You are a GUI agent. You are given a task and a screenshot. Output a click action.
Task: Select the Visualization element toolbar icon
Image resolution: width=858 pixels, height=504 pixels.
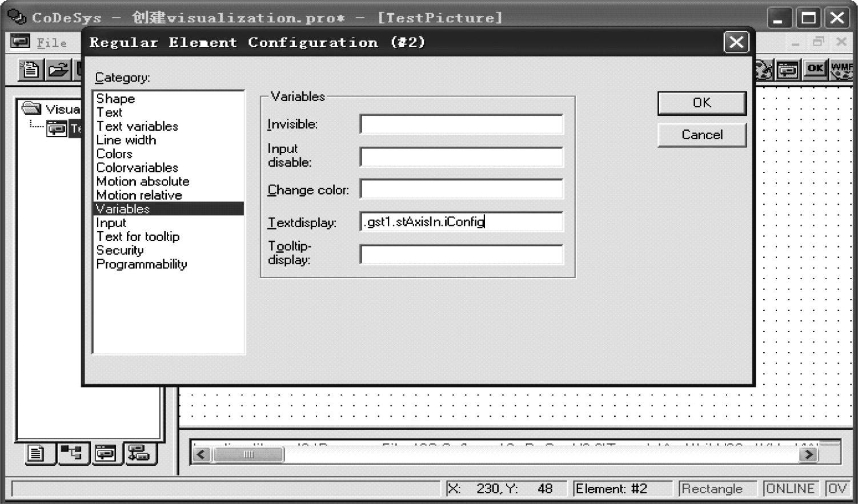tap(788, 70)
